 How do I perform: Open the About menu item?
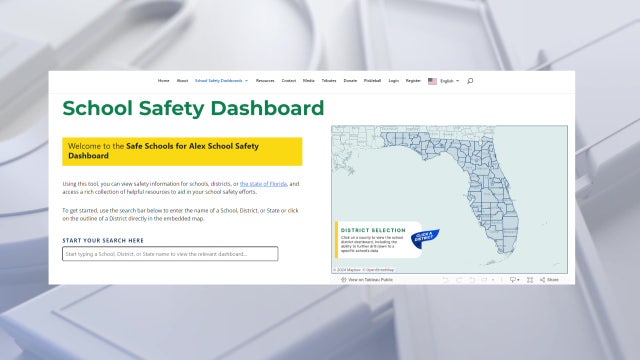coord(182,81)
